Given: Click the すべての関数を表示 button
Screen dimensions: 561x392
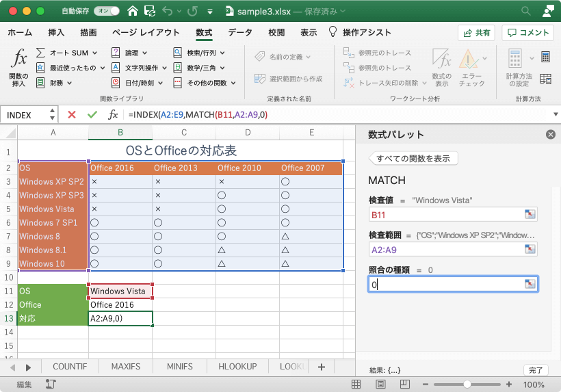Looking at the screenshot, I should (413, 159).
